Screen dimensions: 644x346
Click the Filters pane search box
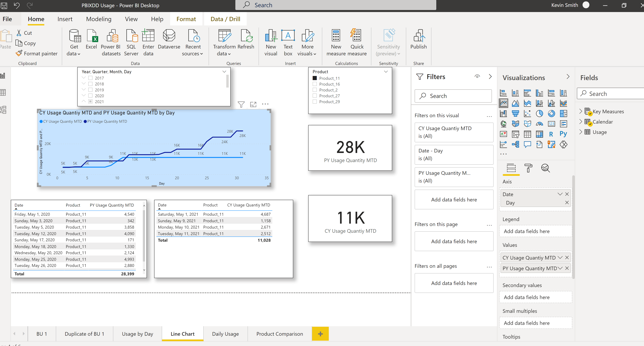[x=453, y=96]
